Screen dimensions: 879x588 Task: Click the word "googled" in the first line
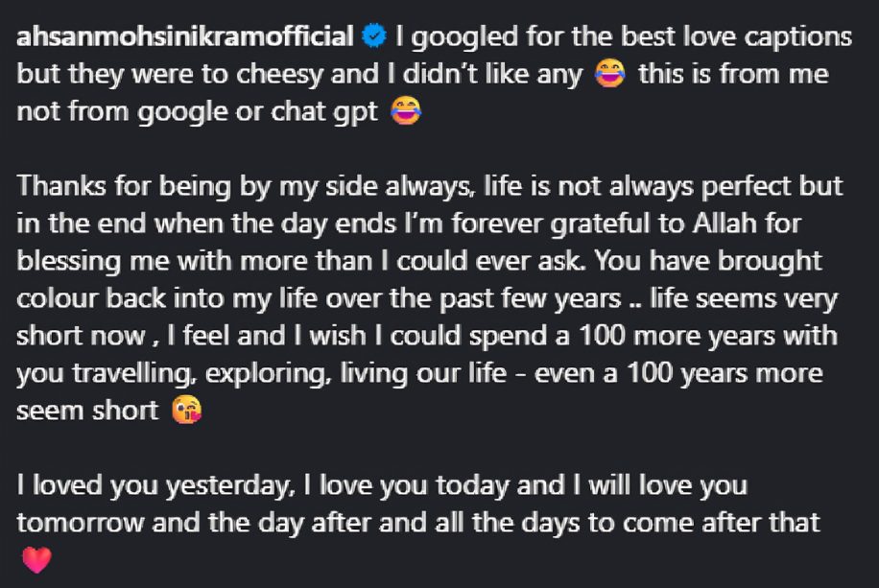coord(464,37)
